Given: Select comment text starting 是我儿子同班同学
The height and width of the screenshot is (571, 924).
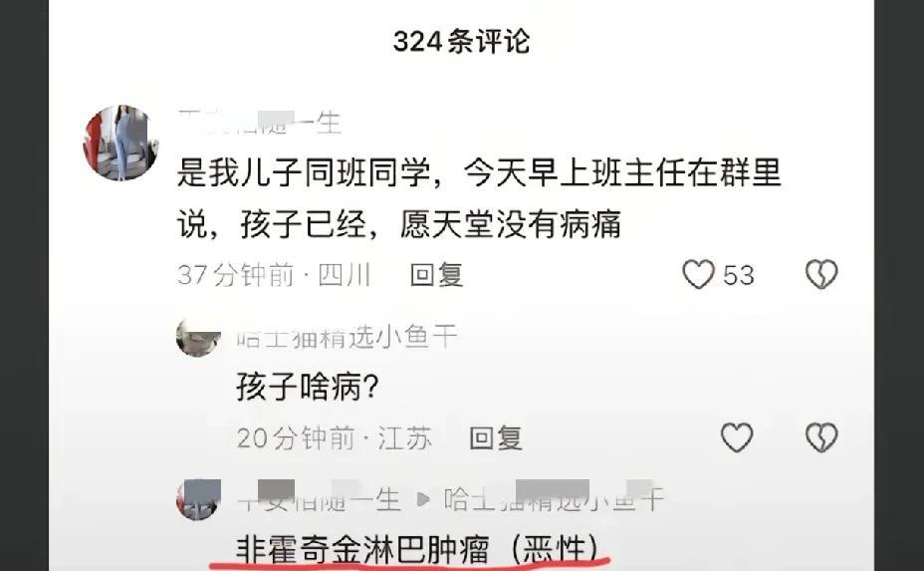Looking at the screenshot, I should (x=479, y=198).
